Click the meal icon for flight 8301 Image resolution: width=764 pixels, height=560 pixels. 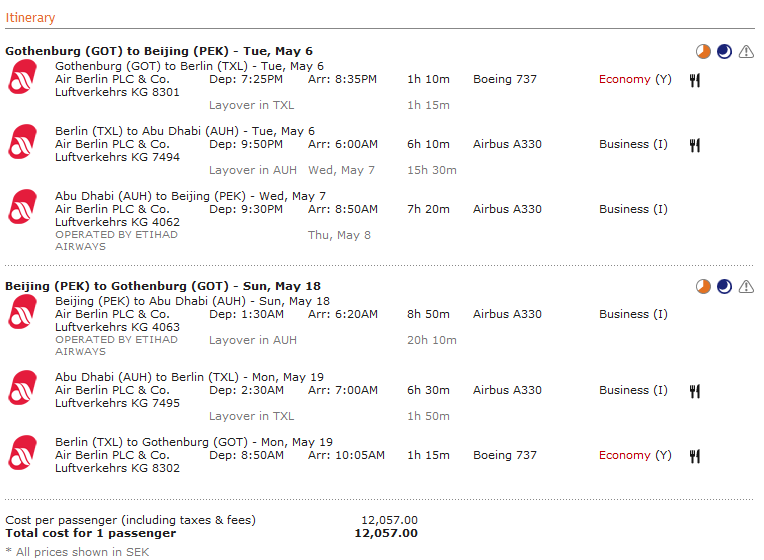click(695, 80)
